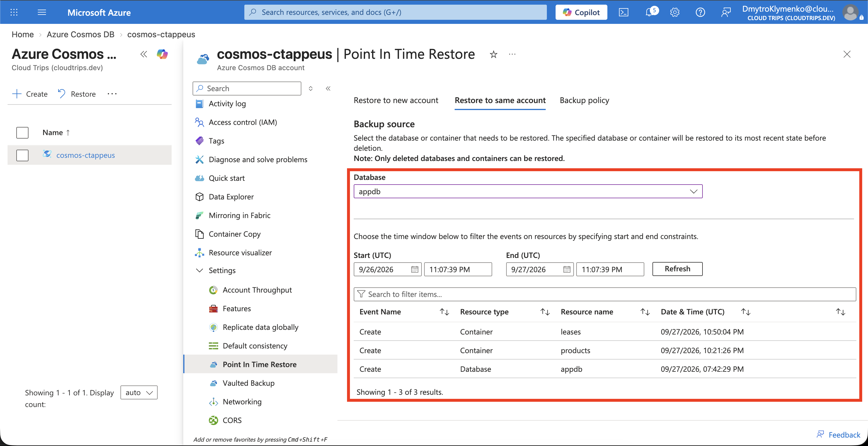The width and height of the screenshot is (868, 446).
Task: Switch to Backup policy tab
Action: point(584,100)
